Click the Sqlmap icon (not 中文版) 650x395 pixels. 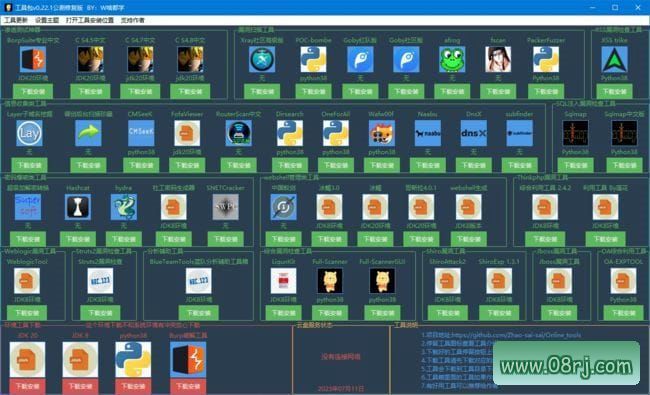tap(575, 133)
